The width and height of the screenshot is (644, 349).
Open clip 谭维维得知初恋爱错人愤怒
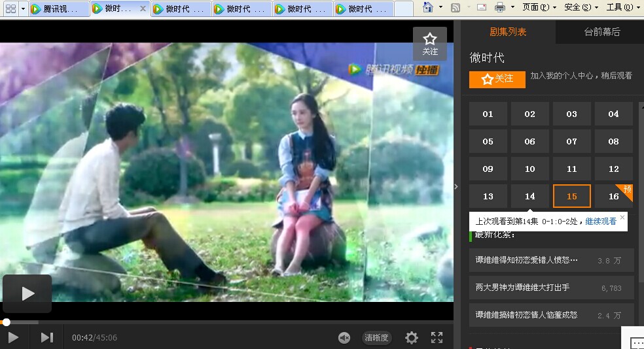tap(552, 260)
